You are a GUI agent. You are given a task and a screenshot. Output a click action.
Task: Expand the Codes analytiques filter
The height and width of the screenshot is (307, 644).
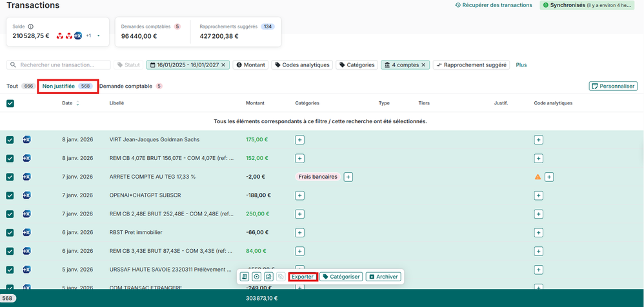(302, 65)
